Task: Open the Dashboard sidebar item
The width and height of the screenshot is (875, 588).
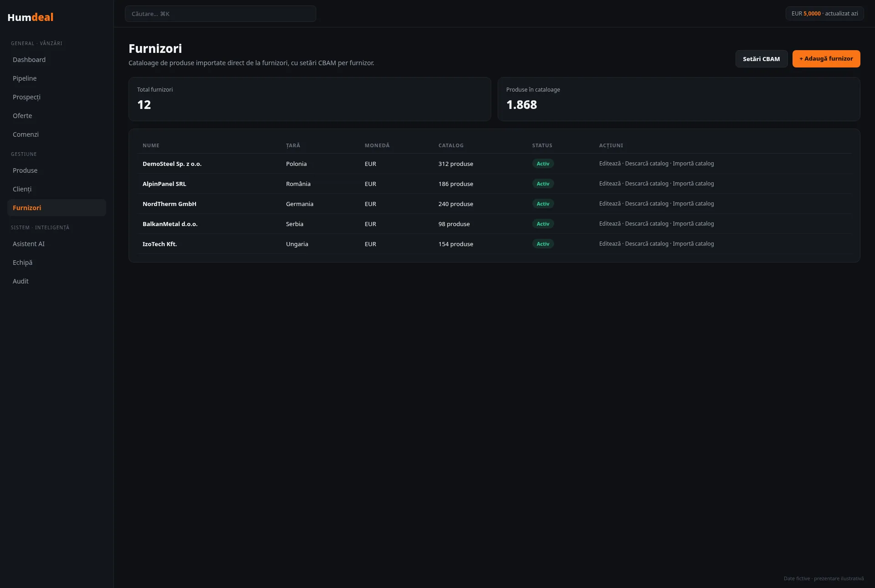Action: tap(57, 60)
